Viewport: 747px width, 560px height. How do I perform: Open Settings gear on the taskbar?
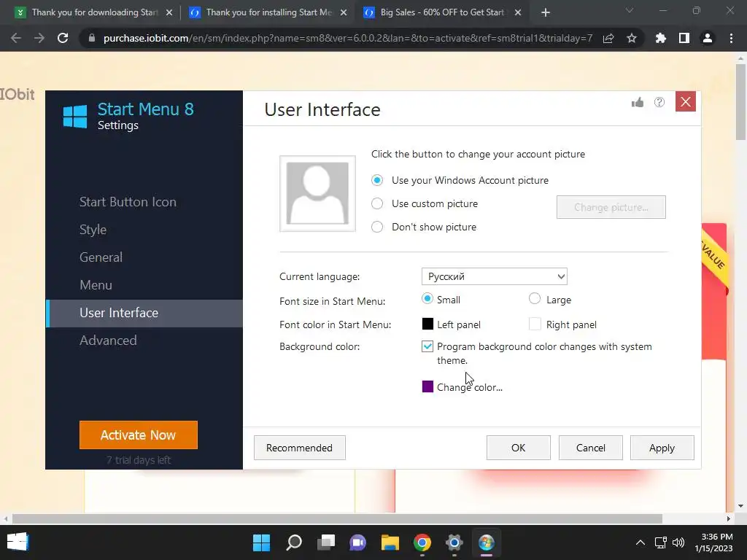click(454, 542)
